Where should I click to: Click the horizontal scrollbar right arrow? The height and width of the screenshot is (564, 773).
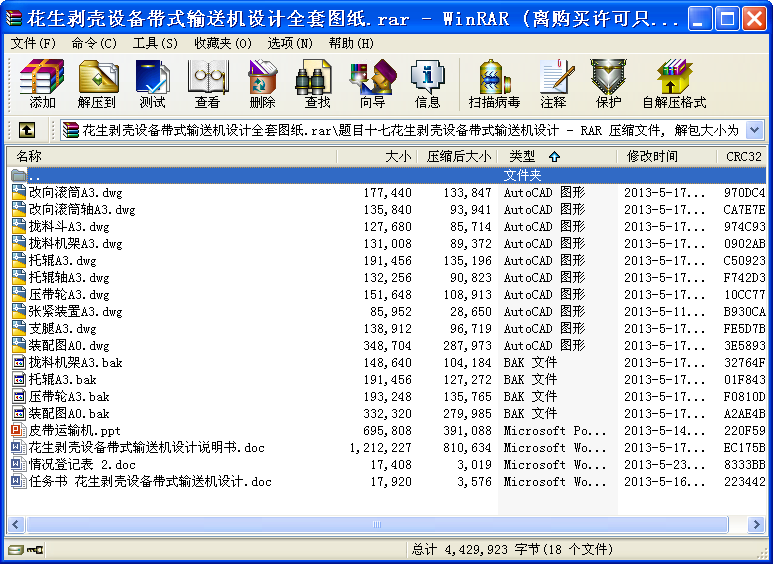coord(756,524)
